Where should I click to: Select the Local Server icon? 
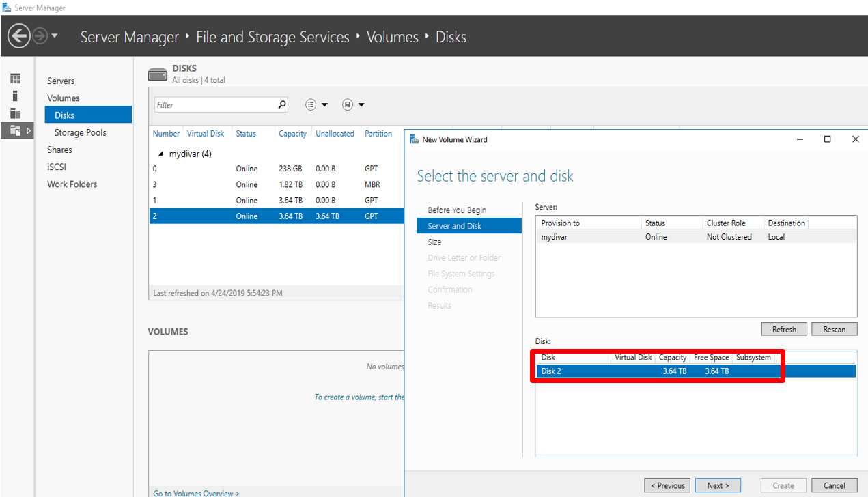15,96
